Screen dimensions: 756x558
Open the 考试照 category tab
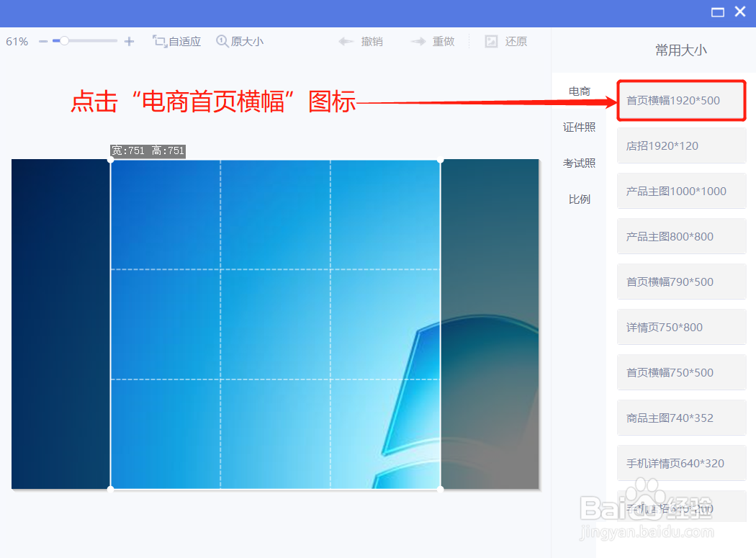579,163
